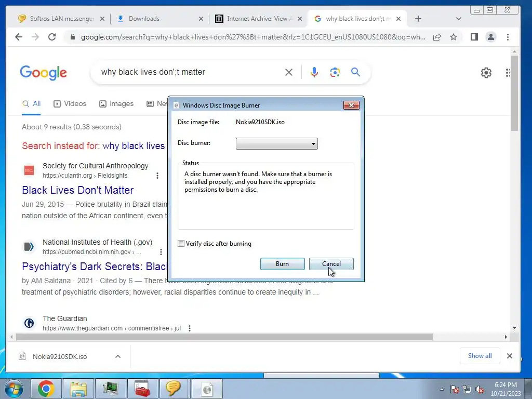Viewport: 532px width, 399px height.
Task: Bookmark this page with the star icon
Action: [454, 37]
